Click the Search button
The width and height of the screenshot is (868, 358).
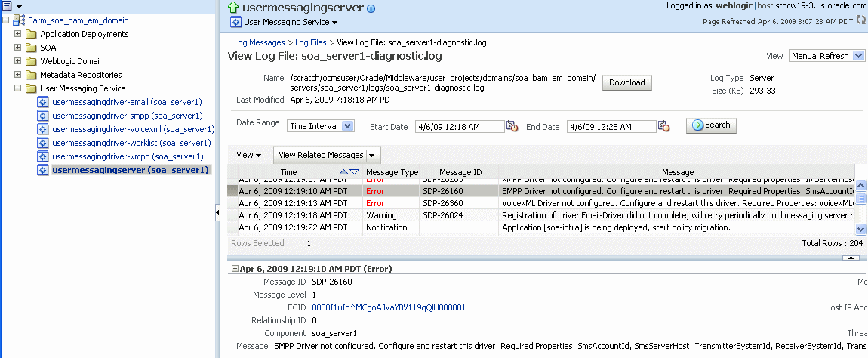(x=711, y=125)
